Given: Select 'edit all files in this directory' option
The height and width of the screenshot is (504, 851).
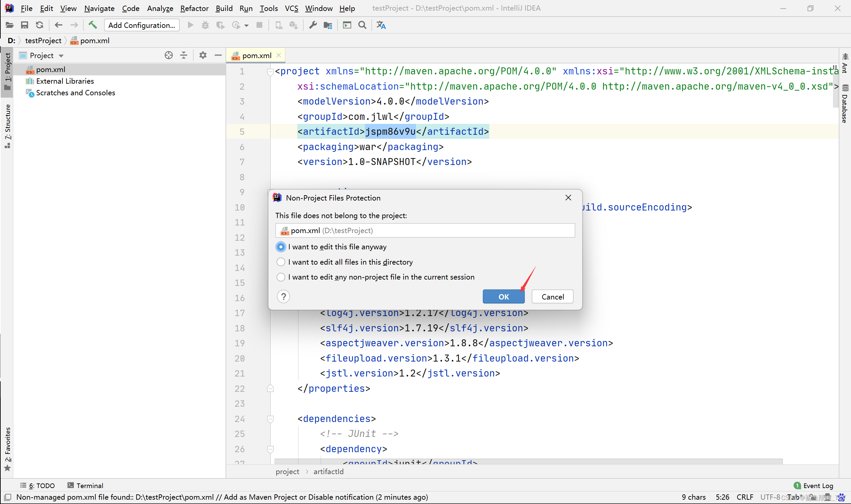Looking at the screenshot, I should pos(281,262).
